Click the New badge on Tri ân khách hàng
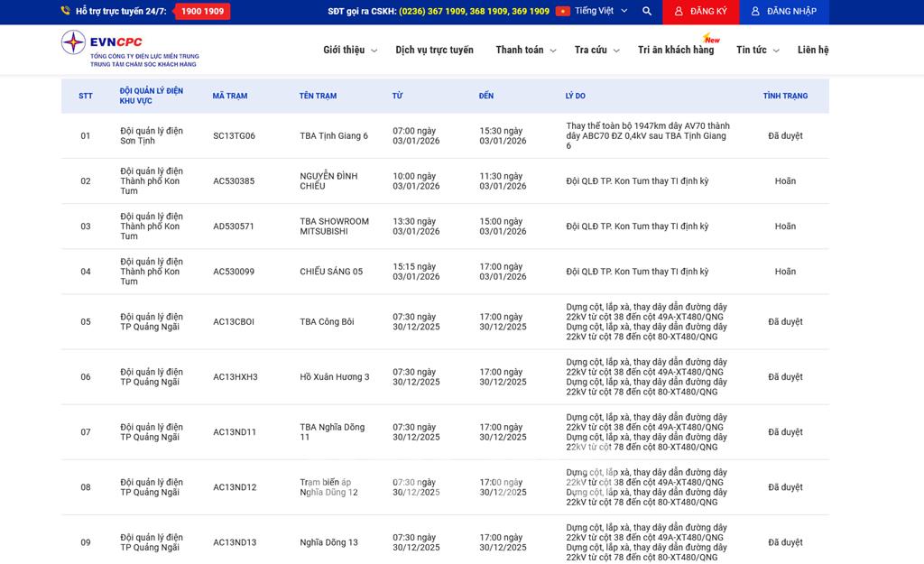Viewport: 924px width, 564px height. click(711, 39)
